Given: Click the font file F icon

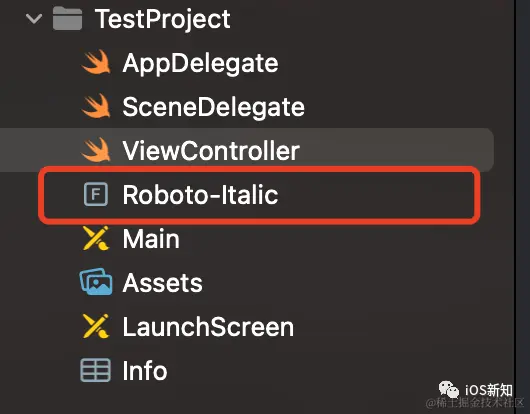Looking at the screenshot, I should [96, 194].
